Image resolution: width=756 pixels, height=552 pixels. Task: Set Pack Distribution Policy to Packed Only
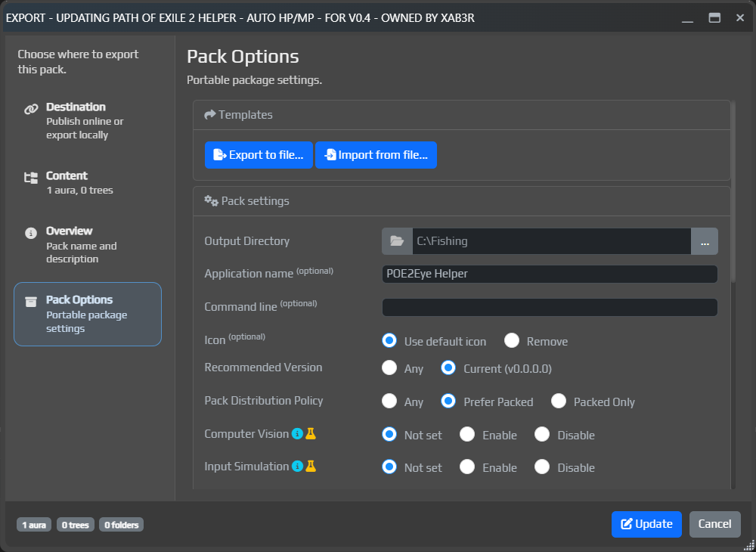pyautogui.click(x=559, y=401)
